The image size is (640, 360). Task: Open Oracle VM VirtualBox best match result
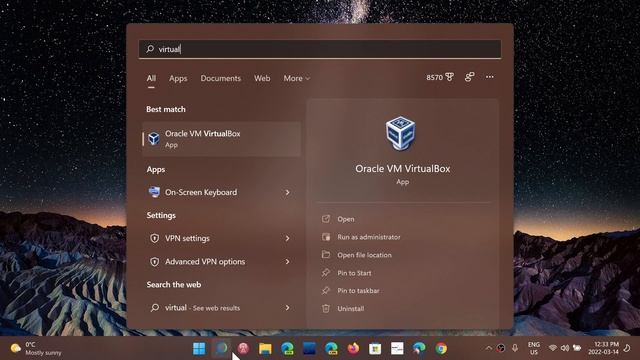click(221, 139)
